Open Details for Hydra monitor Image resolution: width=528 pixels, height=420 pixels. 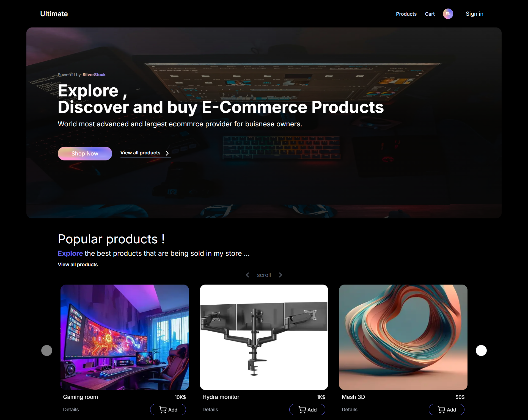click(210, 410)
